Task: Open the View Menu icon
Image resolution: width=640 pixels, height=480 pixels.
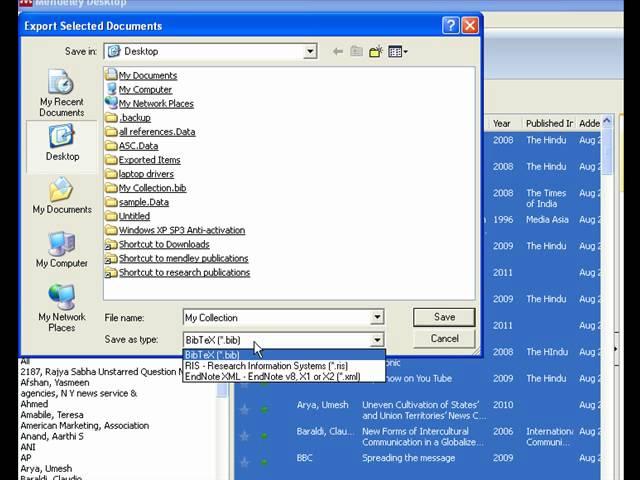Action: click(398, 51)
